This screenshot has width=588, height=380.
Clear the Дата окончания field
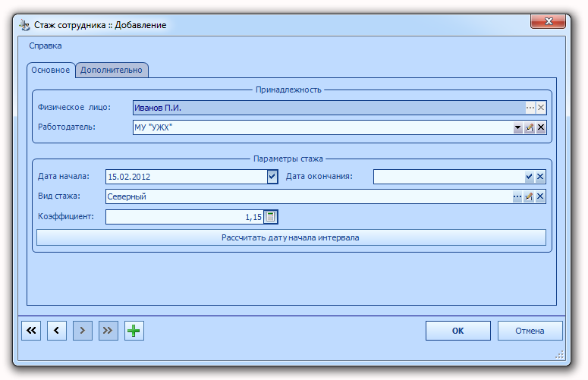coord(540,177)
